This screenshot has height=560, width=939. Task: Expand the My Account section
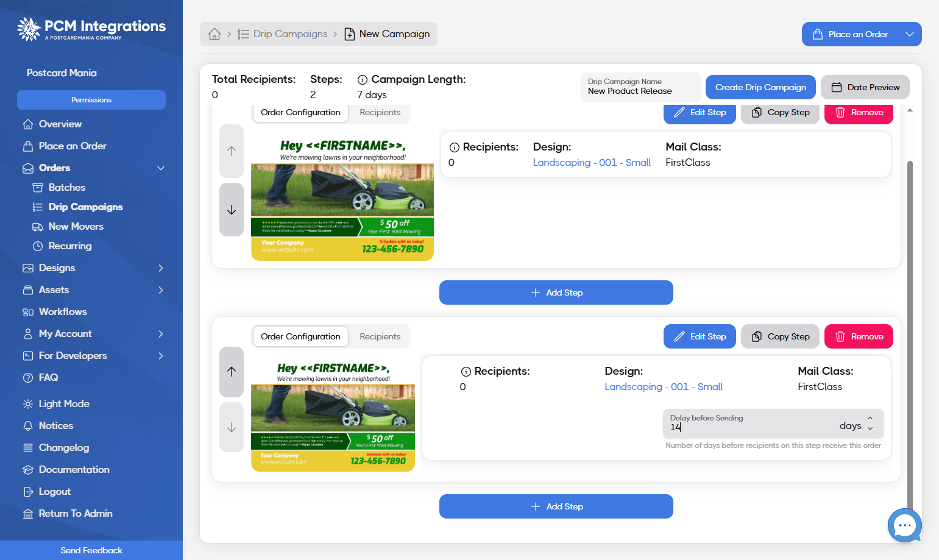[x=161, y=334]
